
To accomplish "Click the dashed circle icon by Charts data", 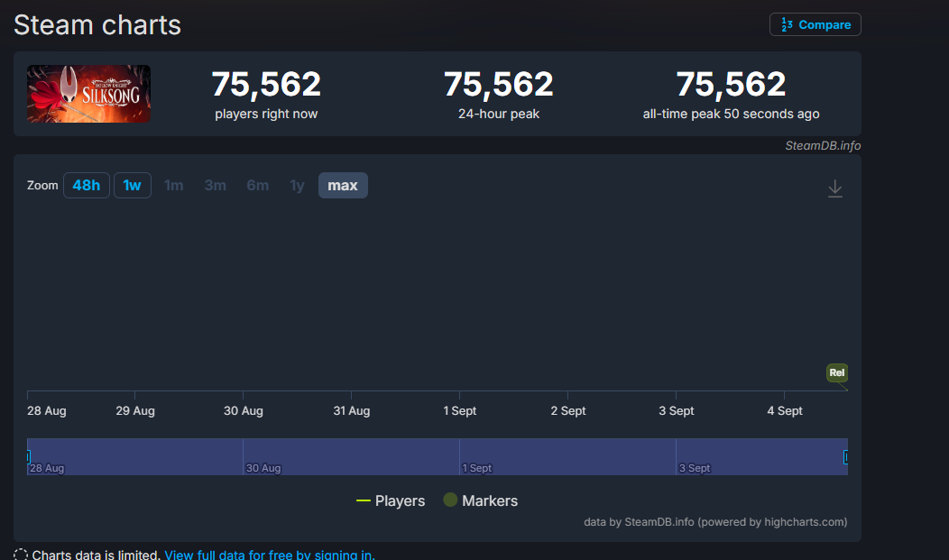I will [x=21, y=555].
